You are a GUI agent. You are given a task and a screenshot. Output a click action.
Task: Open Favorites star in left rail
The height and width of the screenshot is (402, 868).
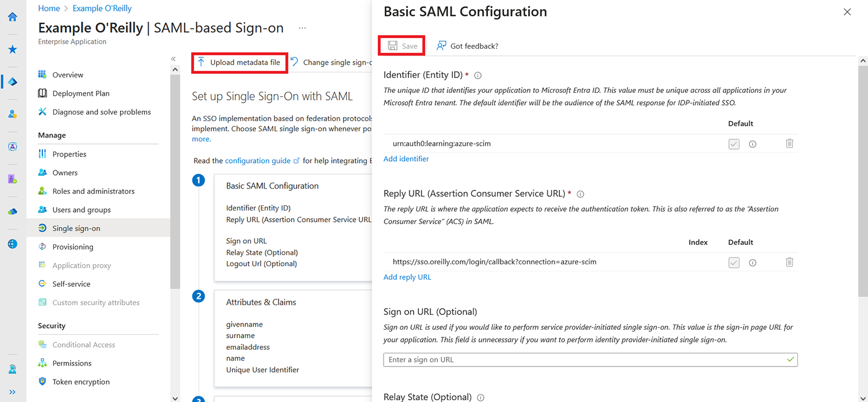click(x=12, y=49)
